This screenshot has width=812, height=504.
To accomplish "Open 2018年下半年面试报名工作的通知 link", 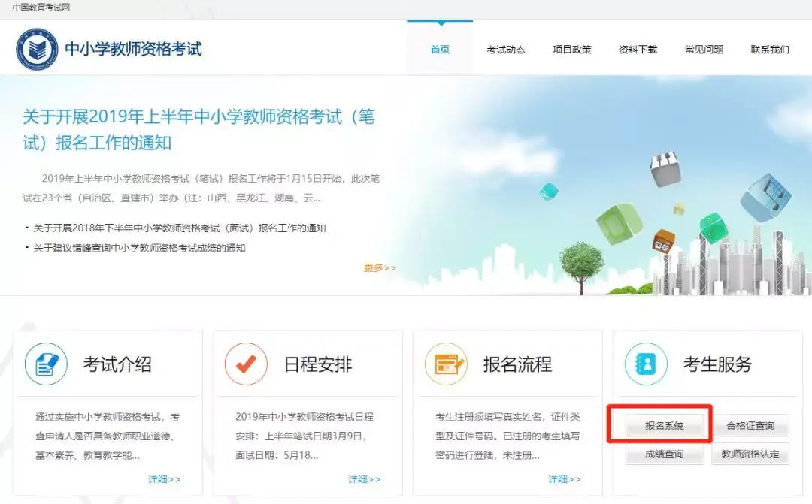I will tap(179, 228).
